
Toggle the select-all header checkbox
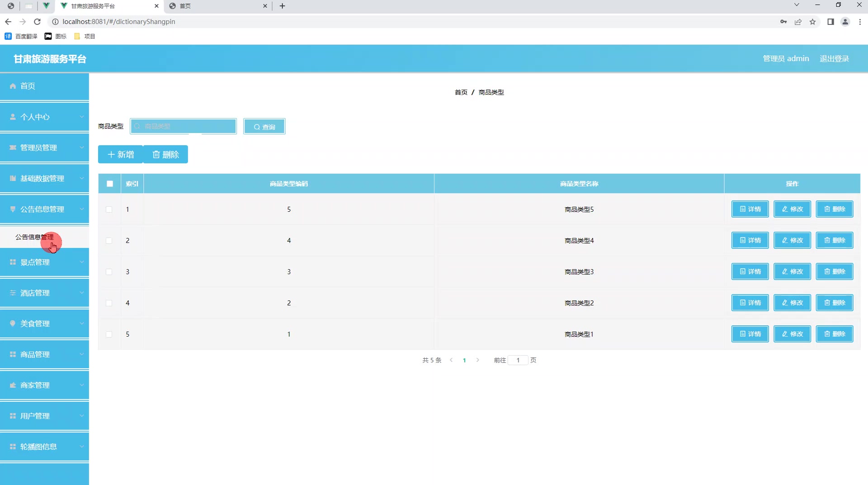pos(110,184)
